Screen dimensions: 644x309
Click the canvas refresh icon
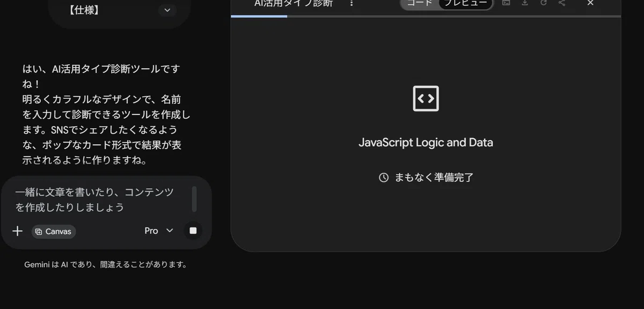click(x=544, y=3)
